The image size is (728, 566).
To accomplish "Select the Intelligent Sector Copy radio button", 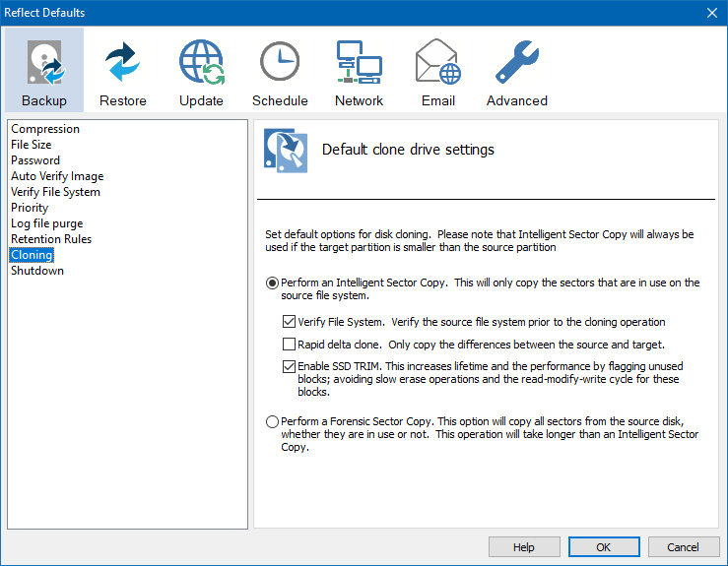I will click(273, 283).
